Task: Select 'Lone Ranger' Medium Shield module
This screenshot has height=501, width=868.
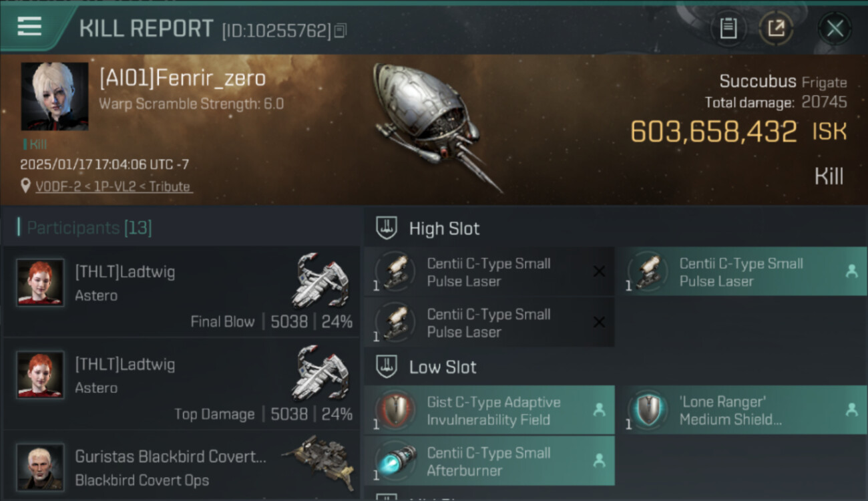Action: 741,410
